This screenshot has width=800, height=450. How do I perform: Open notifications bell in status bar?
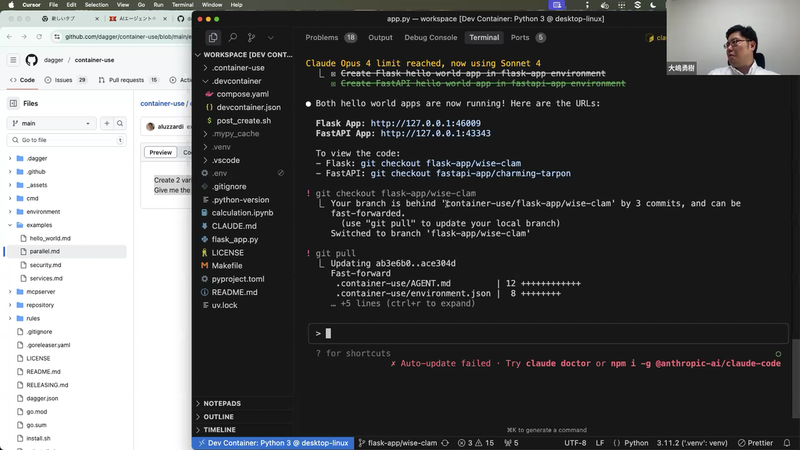(787, 443)
